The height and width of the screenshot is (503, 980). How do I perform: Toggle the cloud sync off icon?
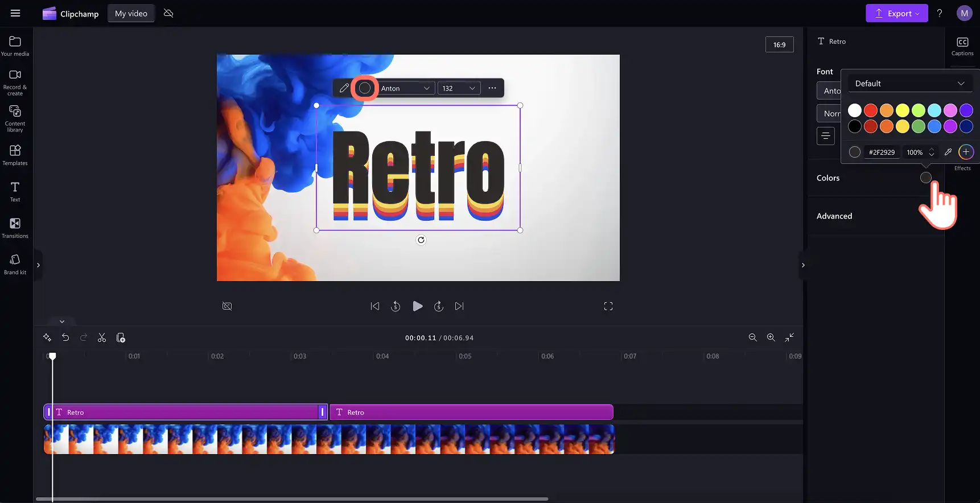point(168,13)
